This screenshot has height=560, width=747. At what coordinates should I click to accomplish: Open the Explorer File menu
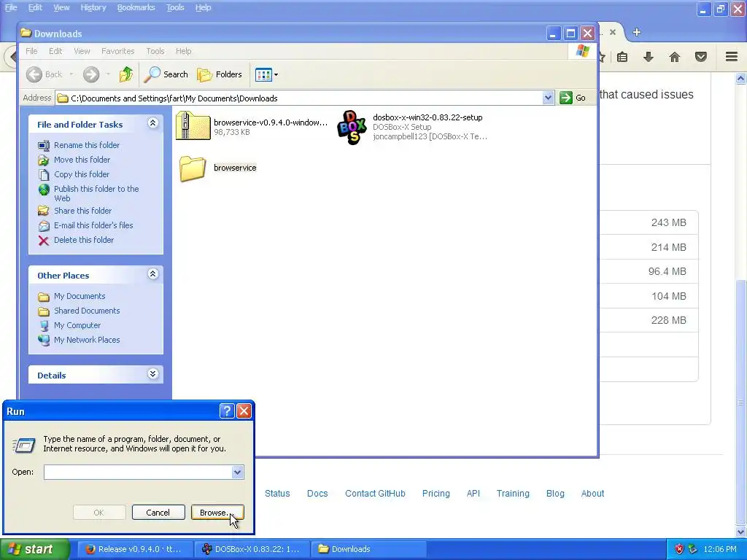pos(31,51)
